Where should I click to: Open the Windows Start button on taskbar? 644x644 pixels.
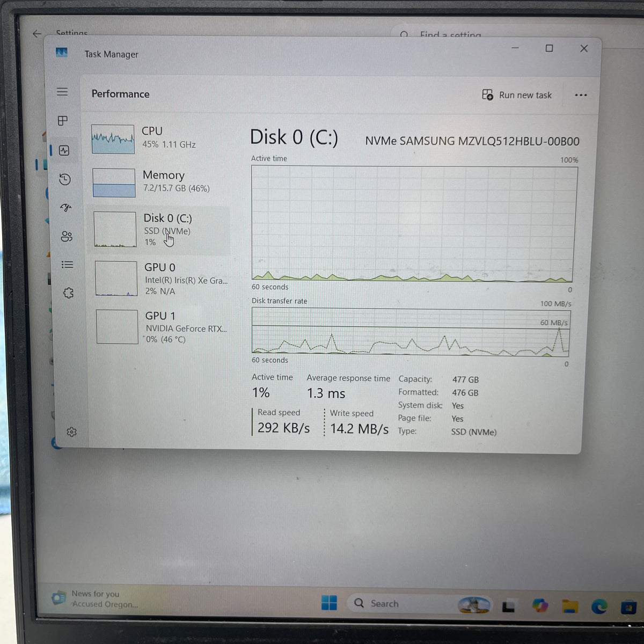tap(329, 603)
